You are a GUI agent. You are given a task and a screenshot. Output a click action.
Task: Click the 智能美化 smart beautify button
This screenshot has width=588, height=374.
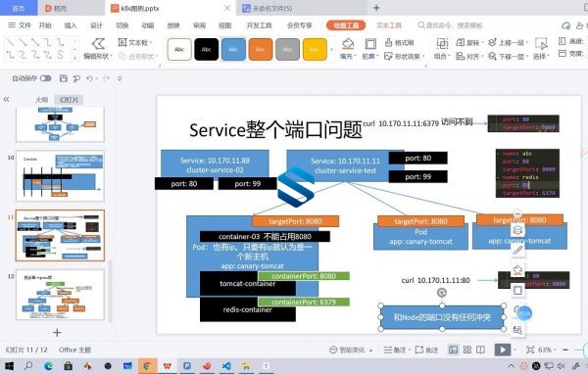tap(351, 350)
